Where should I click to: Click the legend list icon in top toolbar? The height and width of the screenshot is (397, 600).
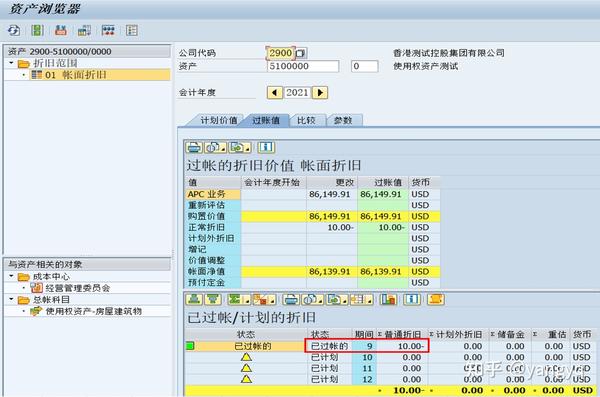click(x=132, y=30)
